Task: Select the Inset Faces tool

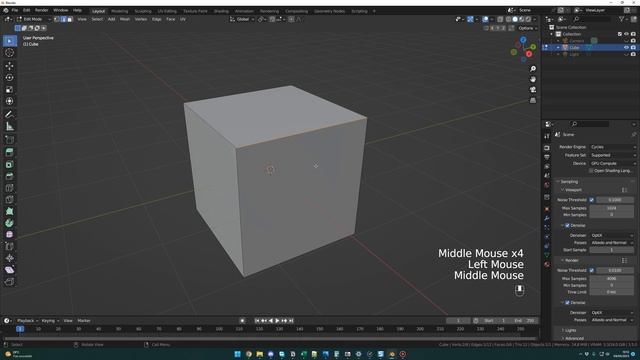Action: [10, 164]
